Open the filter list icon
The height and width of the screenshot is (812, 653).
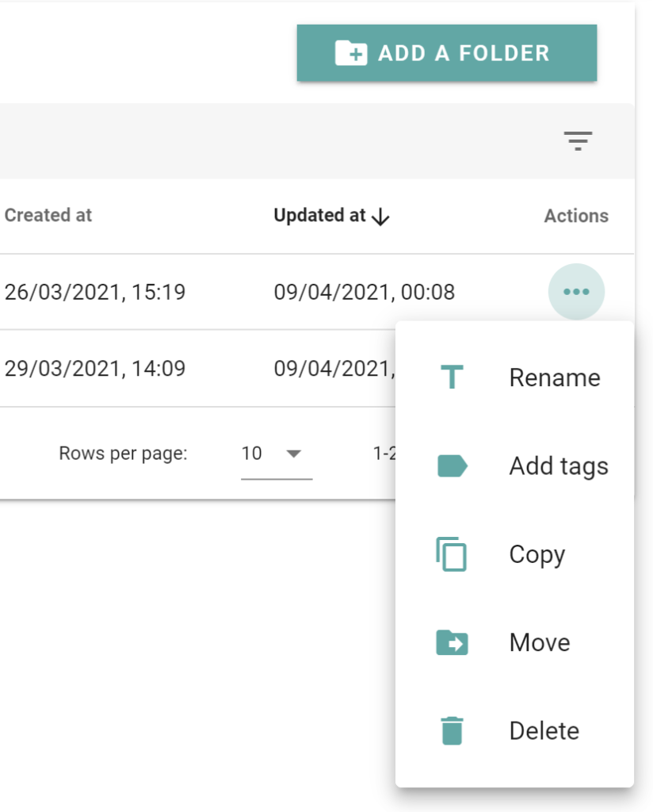[578, 141]
